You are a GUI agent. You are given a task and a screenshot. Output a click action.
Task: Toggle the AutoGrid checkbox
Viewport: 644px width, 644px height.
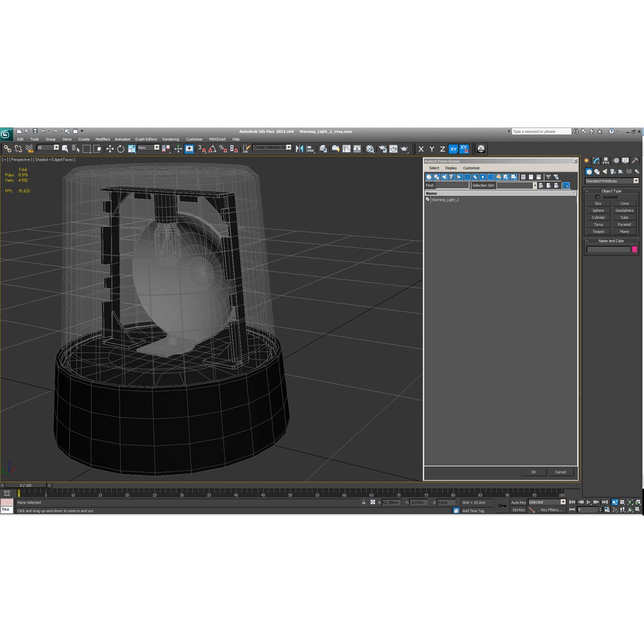(597, 197)
